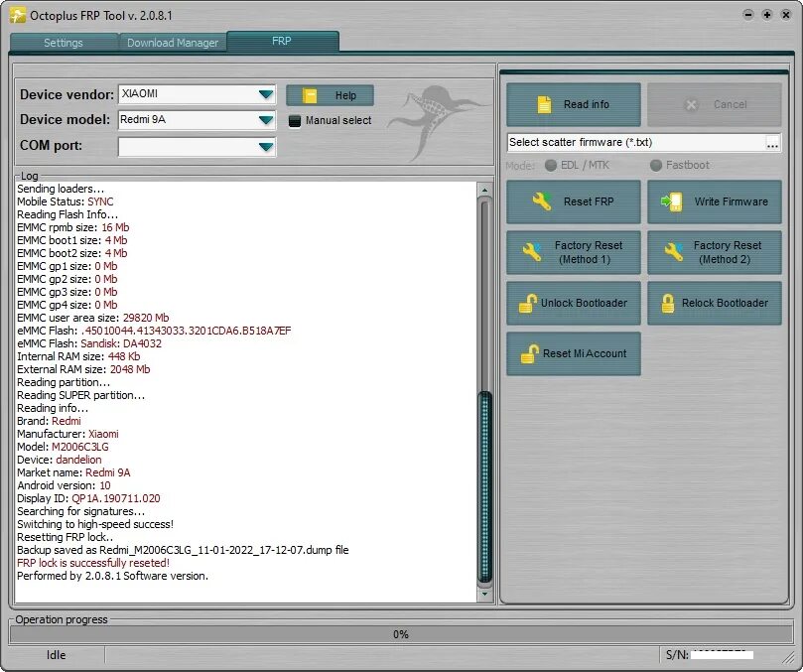Click 'Switching to high-speed success!' log line

point(95,524)
